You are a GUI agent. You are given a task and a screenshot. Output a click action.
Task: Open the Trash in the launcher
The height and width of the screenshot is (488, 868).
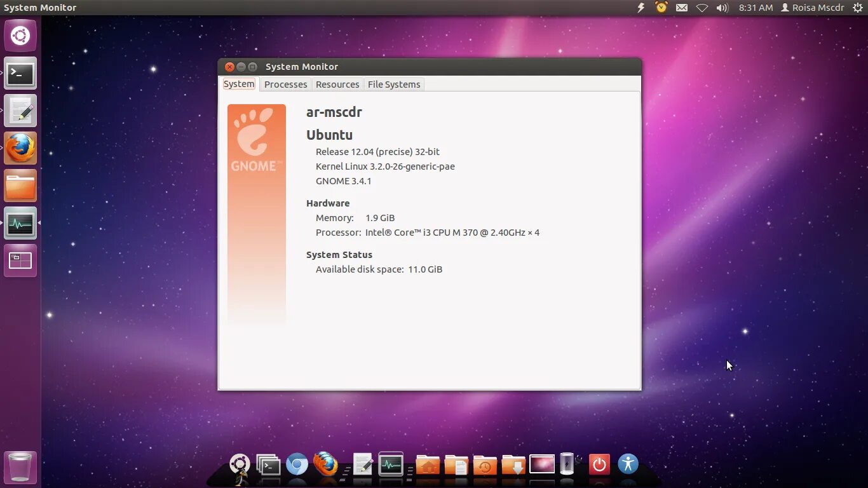[20, 468]
